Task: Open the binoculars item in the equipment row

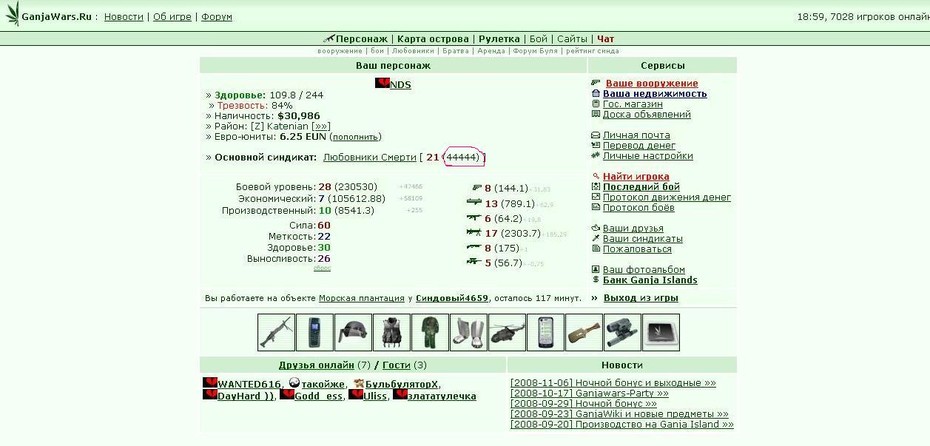Action: [x=623, y=332]
